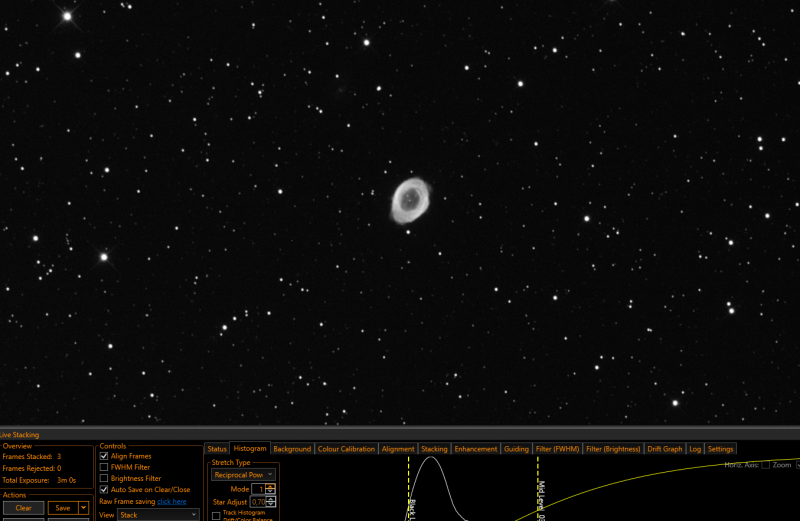800x521 pixels.
Task: Select the Filter (Brightness) tab
Action: point(613,449)
